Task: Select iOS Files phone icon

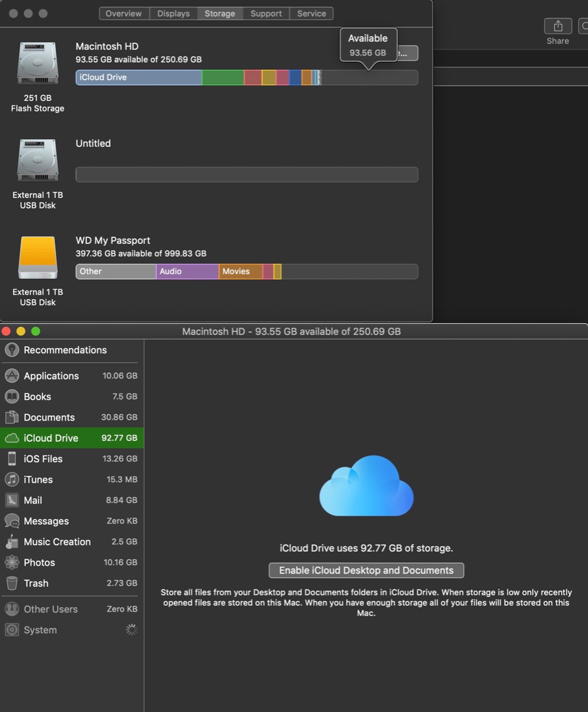Action: point(12,459)
